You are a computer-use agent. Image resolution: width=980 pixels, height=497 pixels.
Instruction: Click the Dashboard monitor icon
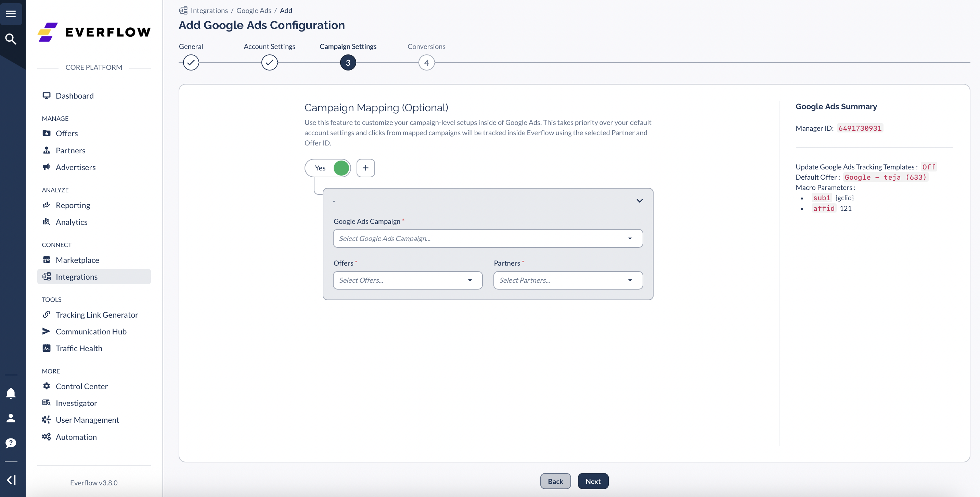[47, 95]
